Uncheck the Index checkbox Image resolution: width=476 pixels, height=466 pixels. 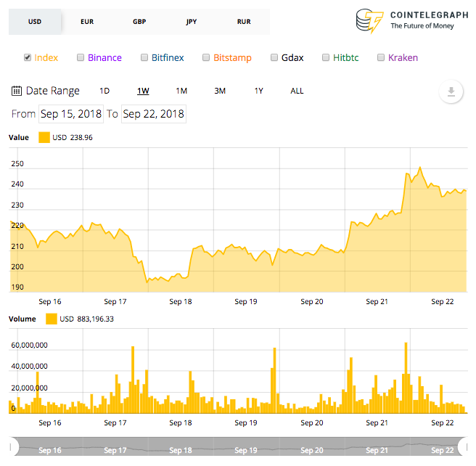(x=28, y=57)
